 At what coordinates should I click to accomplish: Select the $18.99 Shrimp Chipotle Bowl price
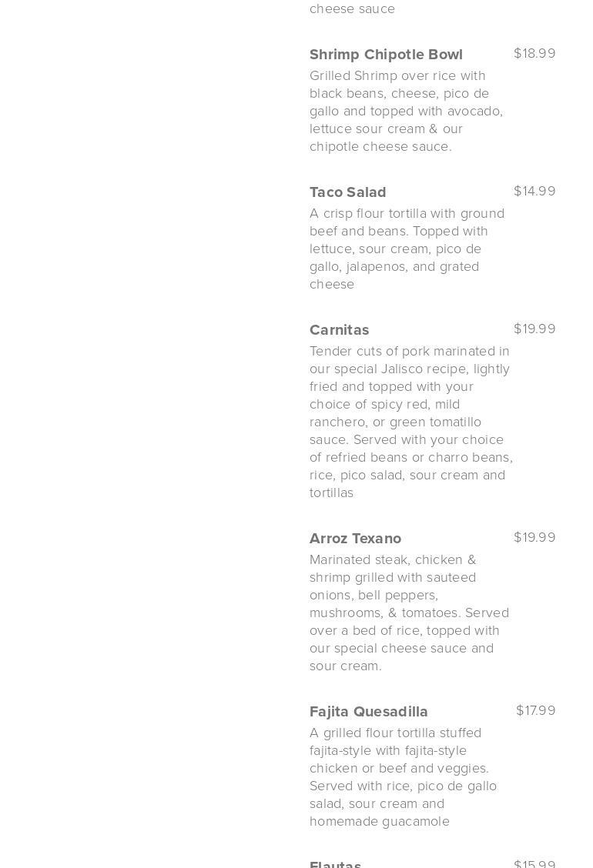point(534,53)
